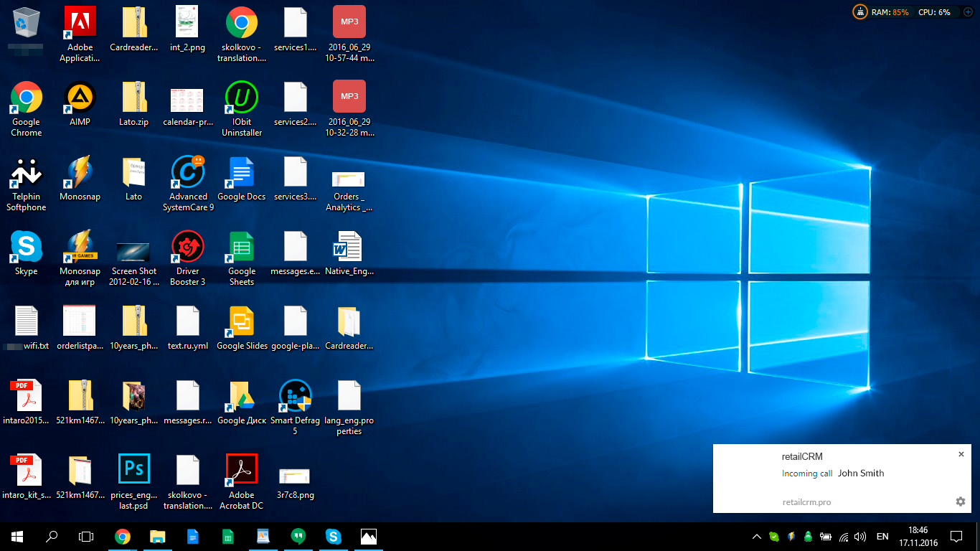Switch to Hangouts in the taskbar
This screenshot has width=980, height=551.
tap(298, 537)
